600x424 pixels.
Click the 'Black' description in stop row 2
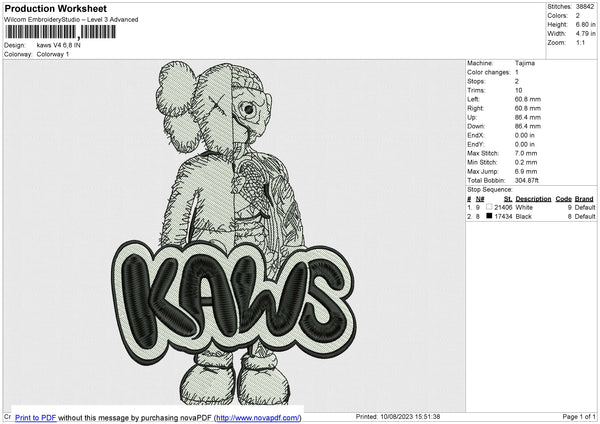[523, 216]
